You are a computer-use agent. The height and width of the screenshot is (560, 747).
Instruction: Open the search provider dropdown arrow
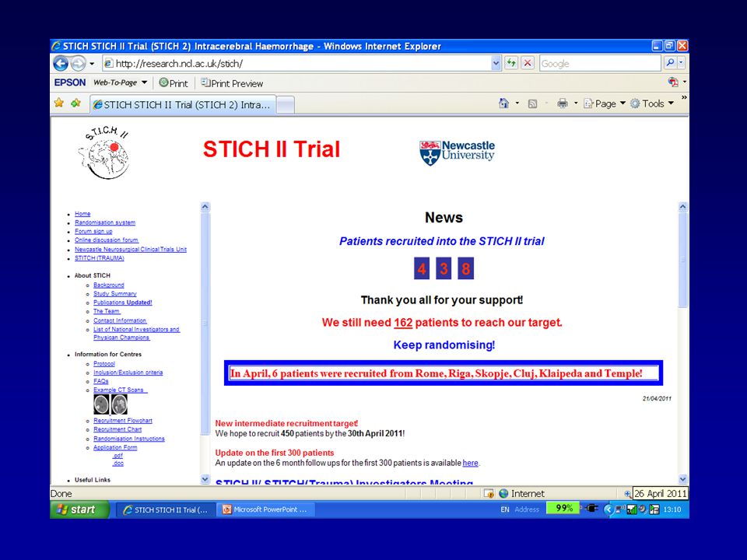click(682, 63)
